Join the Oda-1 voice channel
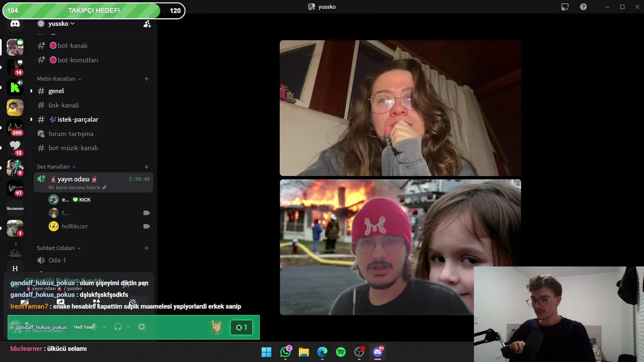Viewport: 644px width, 362px height. click(93, 260)
